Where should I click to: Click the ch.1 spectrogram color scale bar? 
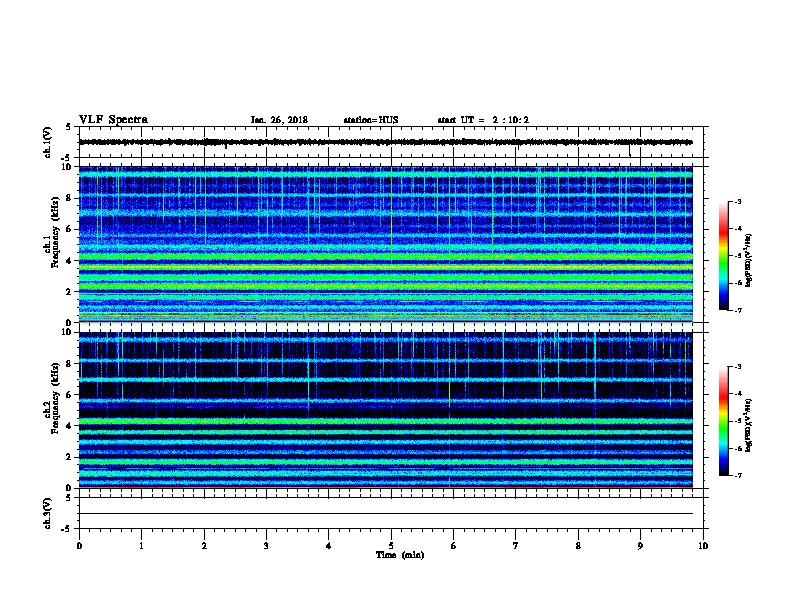(723, 256)
